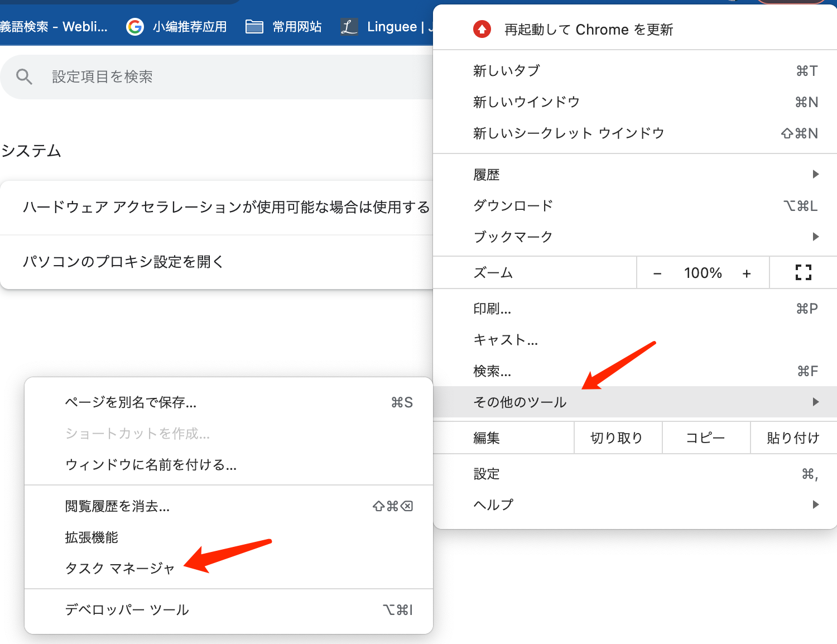Click the Google icon beside 小编推荐应用

[134, 26]
